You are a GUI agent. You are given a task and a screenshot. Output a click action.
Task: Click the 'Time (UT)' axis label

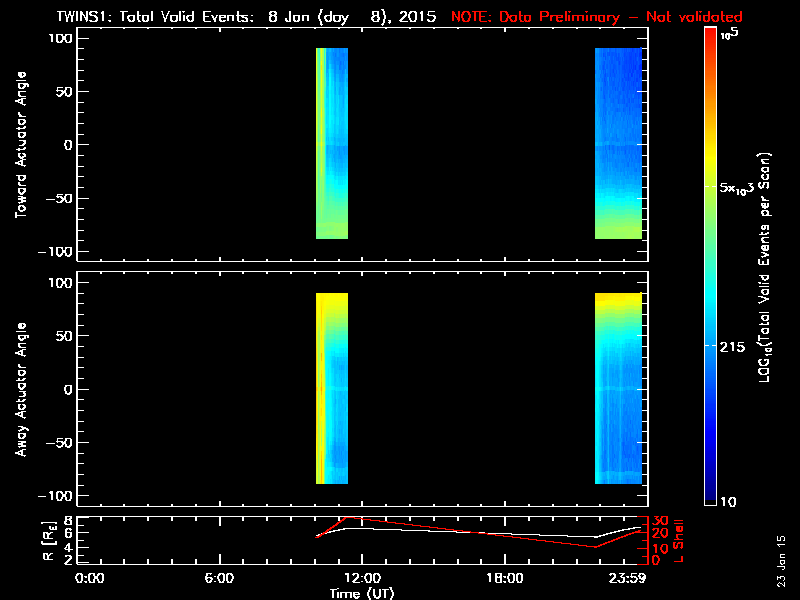(364, 593)
